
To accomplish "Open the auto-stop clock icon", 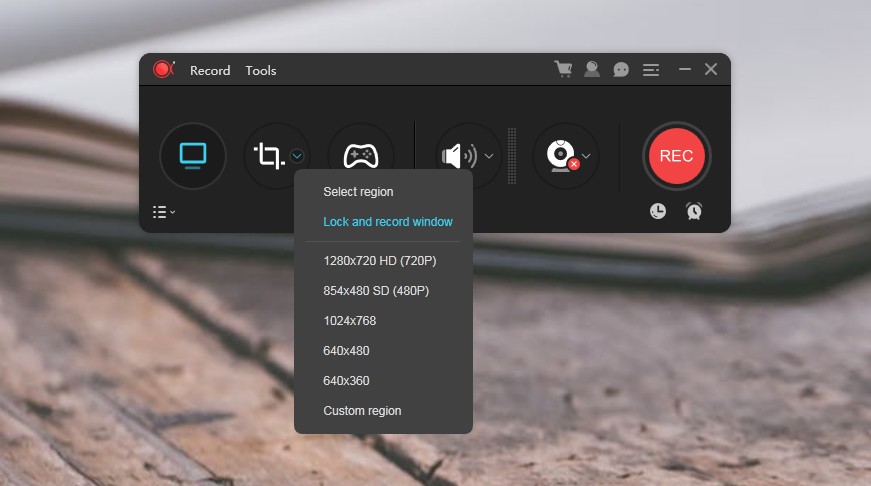I will pyautogui.click(x=658, y=211).
